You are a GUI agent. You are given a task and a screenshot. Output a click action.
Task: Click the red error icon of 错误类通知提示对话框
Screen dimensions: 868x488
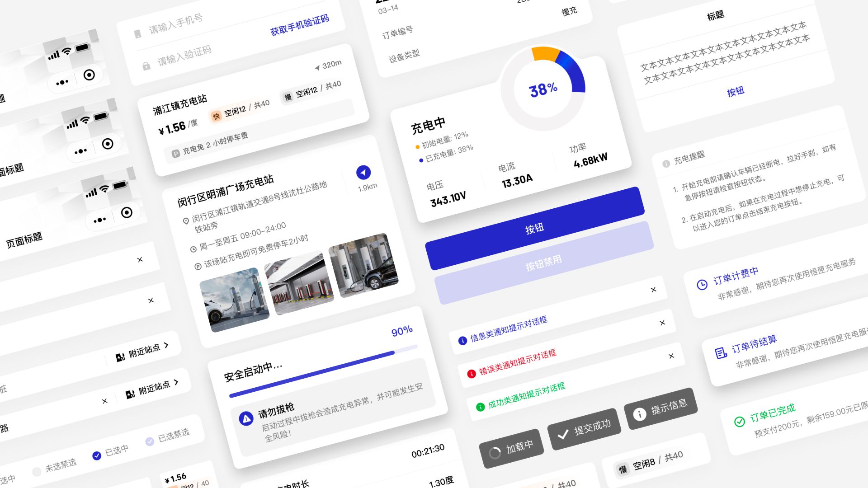472,374
